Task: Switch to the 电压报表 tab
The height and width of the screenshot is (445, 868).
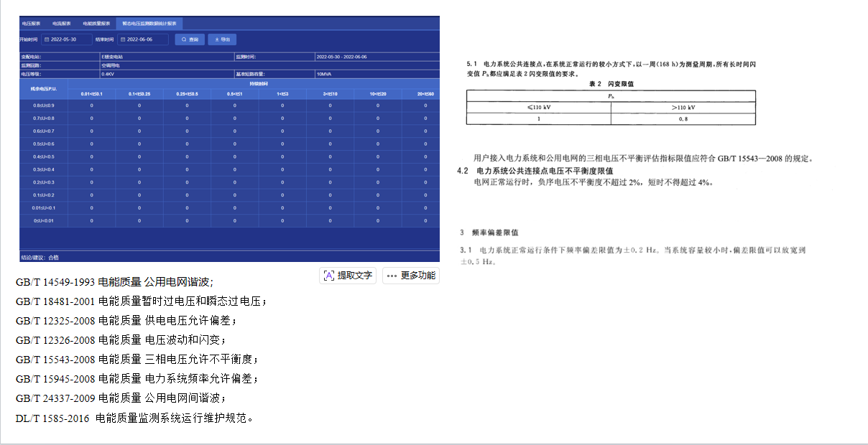Action: click(31, 23)
